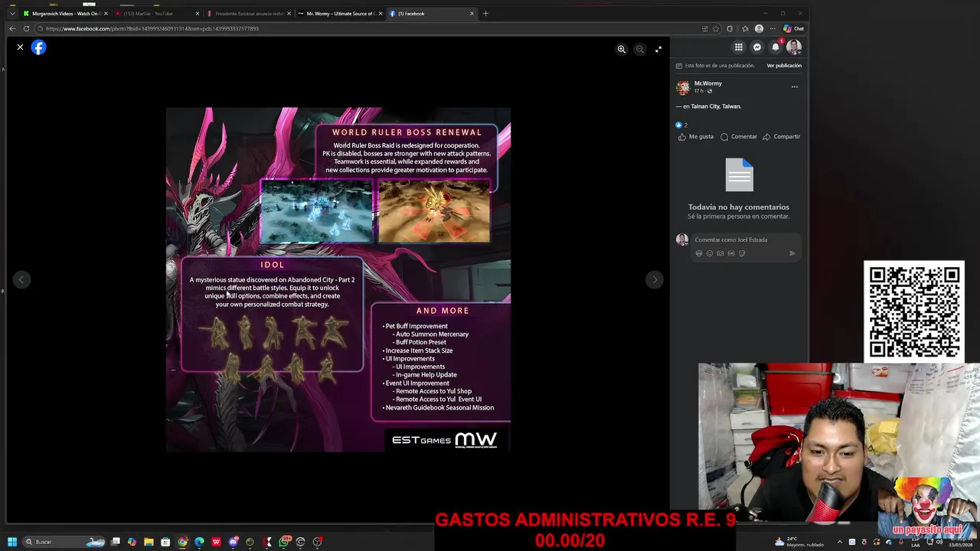
Task: Send the comment
Action: pos(792,253)
